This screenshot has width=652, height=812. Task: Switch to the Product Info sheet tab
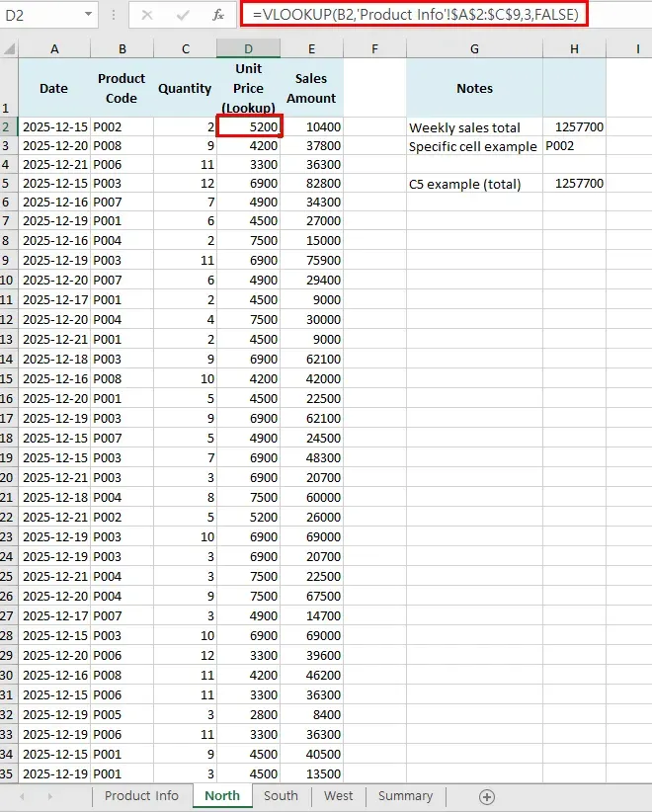tap(142, 796)
